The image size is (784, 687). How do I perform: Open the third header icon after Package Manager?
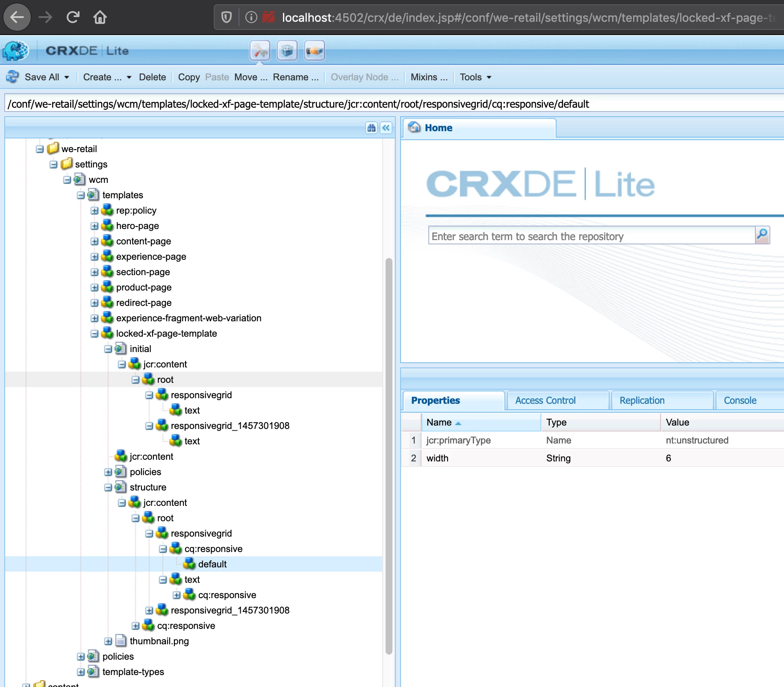click(315, 51)
